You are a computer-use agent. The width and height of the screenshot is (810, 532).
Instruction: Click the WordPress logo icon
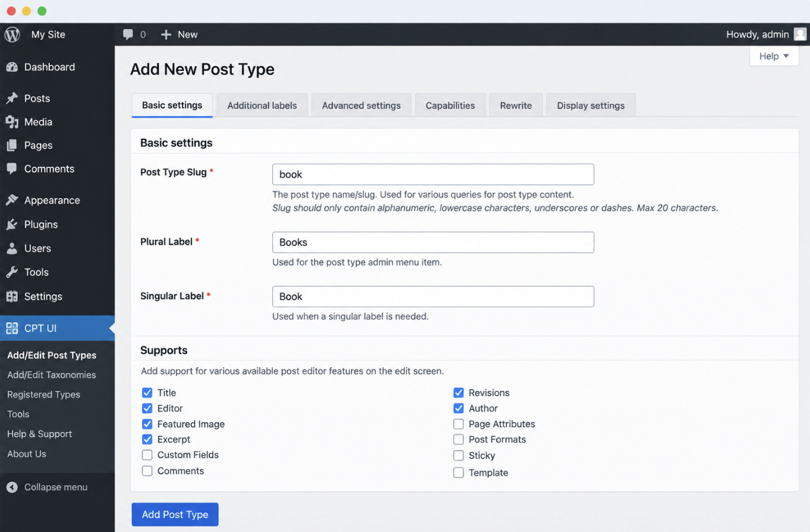12,35
